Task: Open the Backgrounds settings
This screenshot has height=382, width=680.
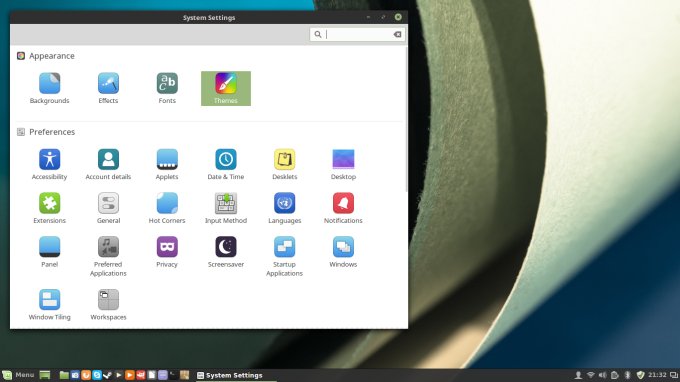Action: point(49,88)
